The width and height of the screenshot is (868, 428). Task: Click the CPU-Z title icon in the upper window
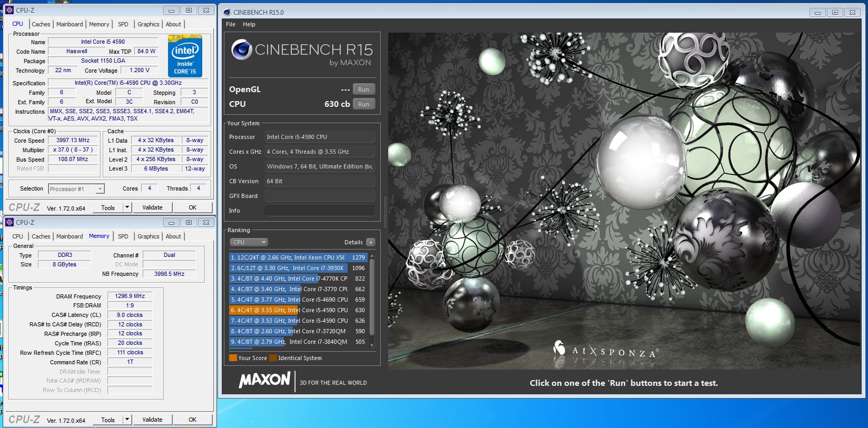9,10
